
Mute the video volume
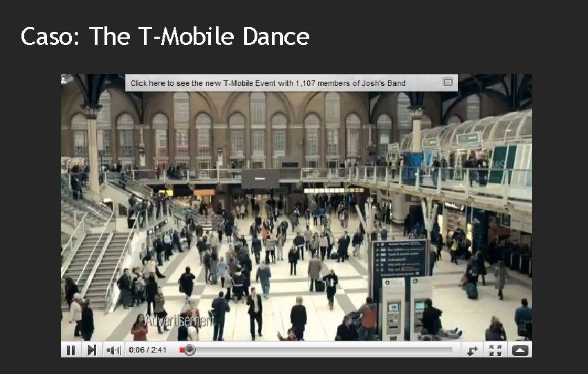coord(113,350)
